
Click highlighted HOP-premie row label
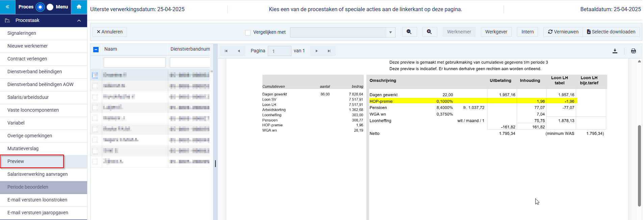tap(381, 101)
